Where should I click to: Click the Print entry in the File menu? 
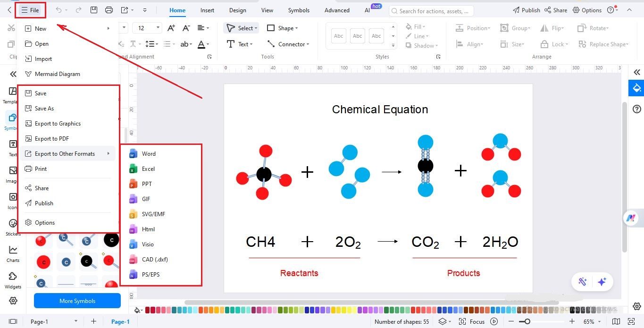click(x=41, y=168)
